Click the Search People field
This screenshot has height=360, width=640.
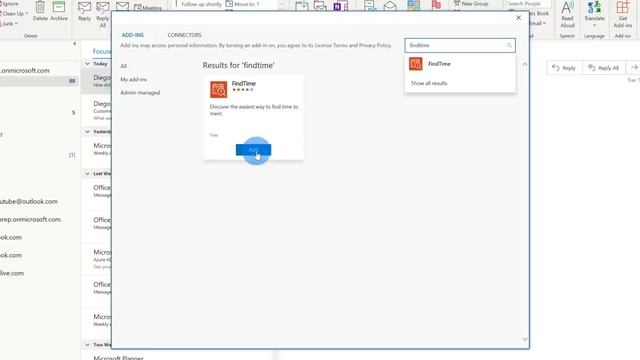coord(528,4)
